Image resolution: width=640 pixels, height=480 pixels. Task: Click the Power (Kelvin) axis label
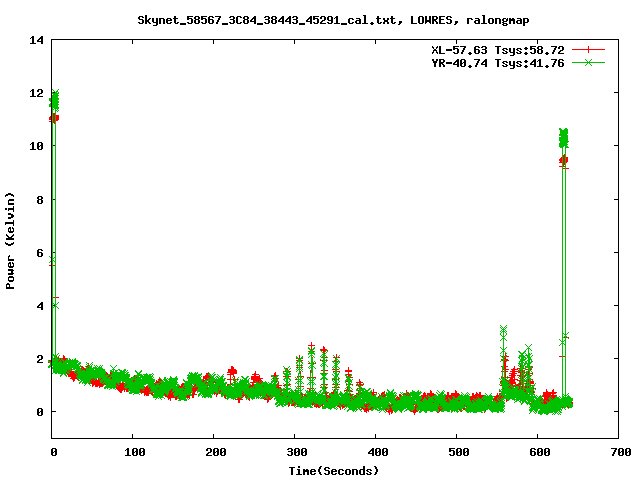pyautogui.click(x=10, y=241)
